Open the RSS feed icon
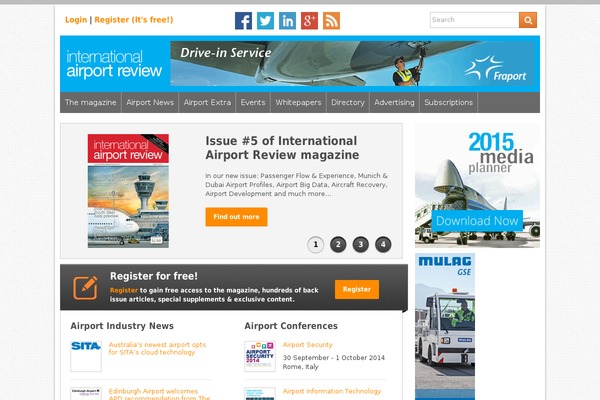Screen dimensions: 600x400 tap(331, 20)
